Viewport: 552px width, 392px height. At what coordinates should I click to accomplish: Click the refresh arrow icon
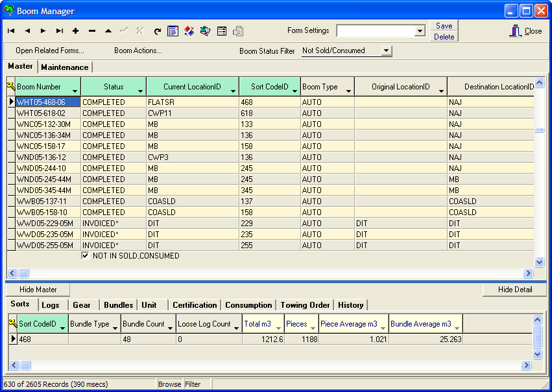157,30
